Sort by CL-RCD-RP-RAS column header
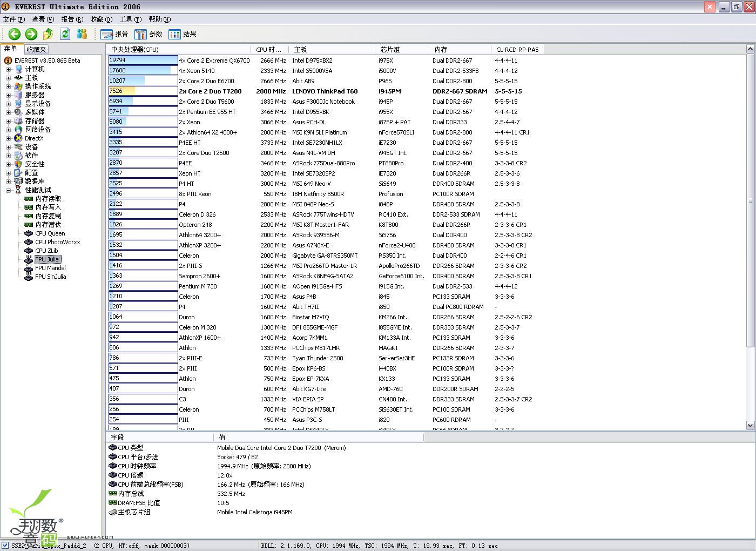 (x=517, y=49)
